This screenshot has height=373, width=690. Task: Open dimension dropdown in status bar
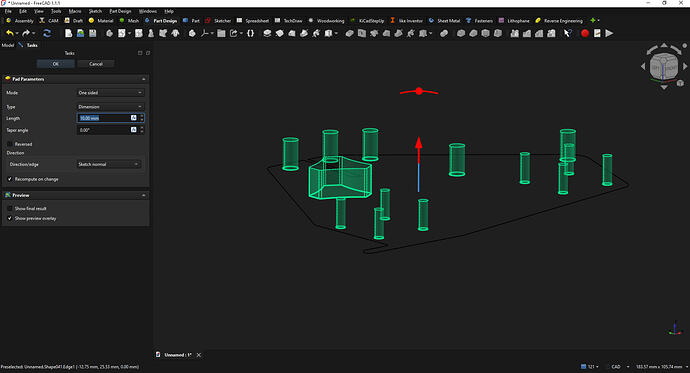click(662, 366)
